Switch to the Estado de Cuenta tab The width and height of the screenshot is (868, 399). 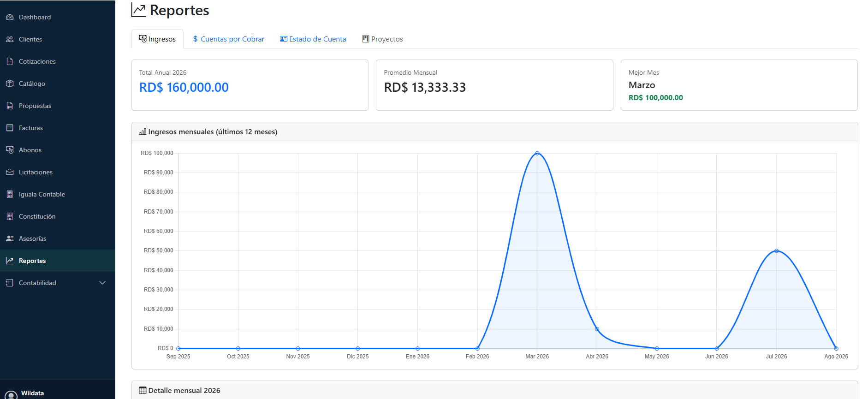[313, 39]
